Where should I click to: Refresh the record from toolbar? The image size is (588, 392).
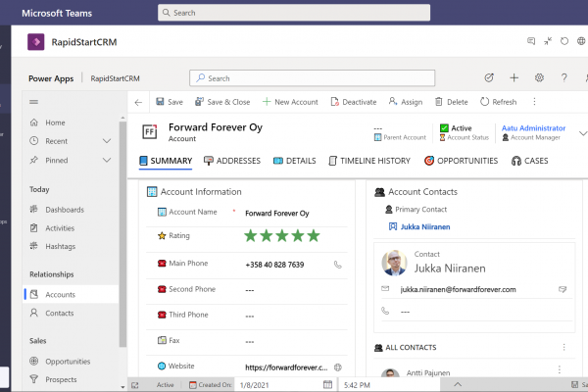click(x=499, y=102)
